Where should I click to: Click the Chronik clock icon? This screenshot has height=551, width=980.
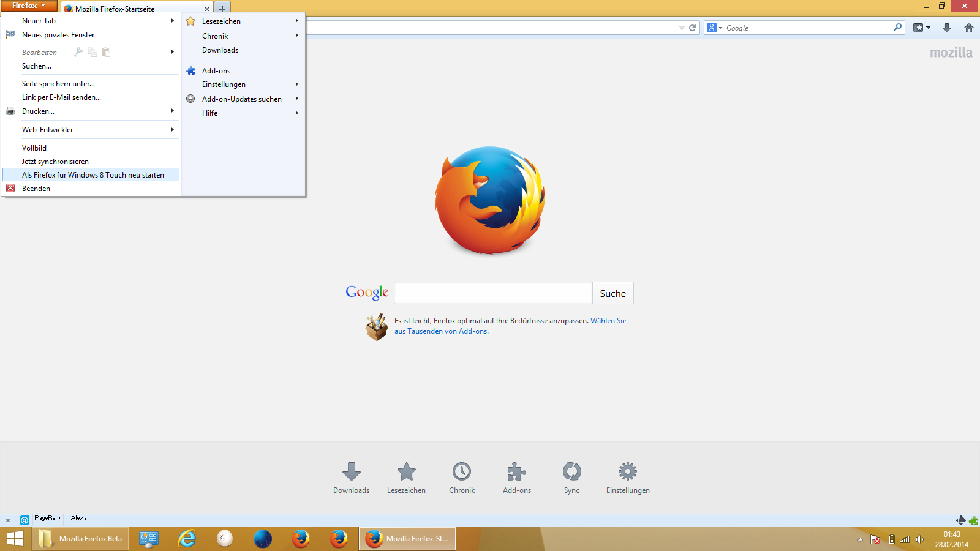click(462, 471)
